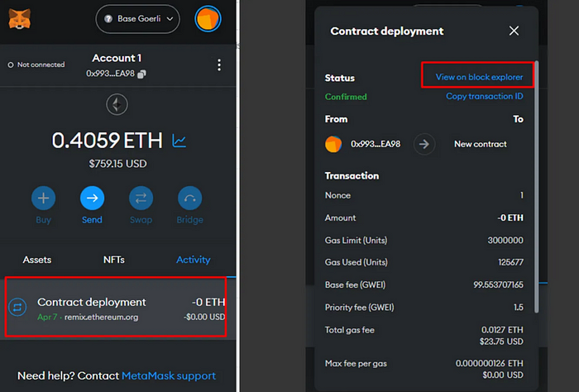Switch to the Activity tab
This screenshot has width=579, height=392.
tap(193, 260)
